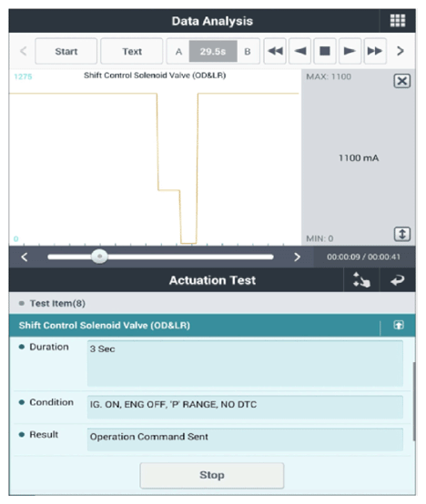Select cursor marker B

tap(248, 51)
